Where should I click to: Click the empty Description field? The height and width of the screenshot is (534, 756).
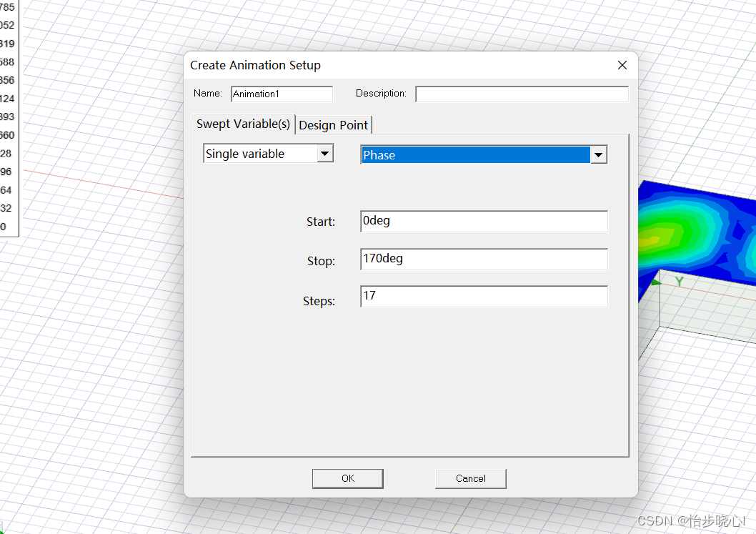point(522,94)
